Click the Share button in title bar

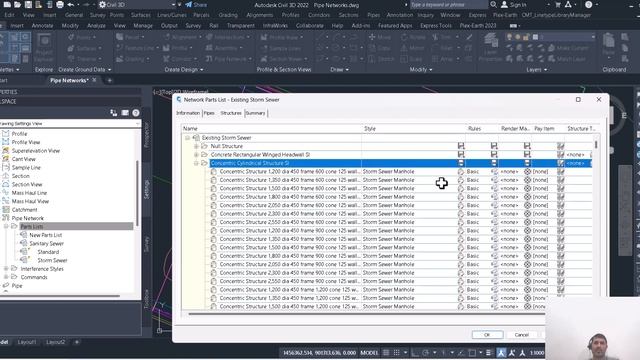(196, 5)
